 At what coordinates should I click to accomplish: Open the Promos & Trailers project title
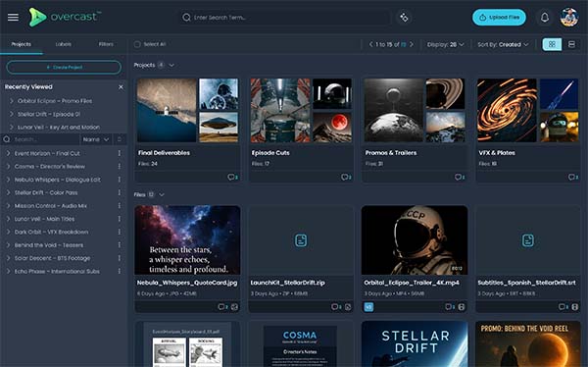click(x=391, y=153)
